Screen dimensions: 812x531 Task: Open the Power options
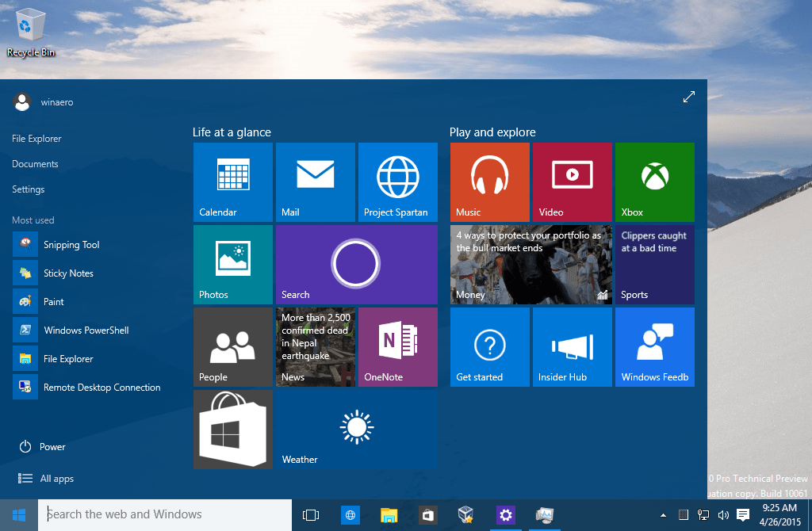43,447
